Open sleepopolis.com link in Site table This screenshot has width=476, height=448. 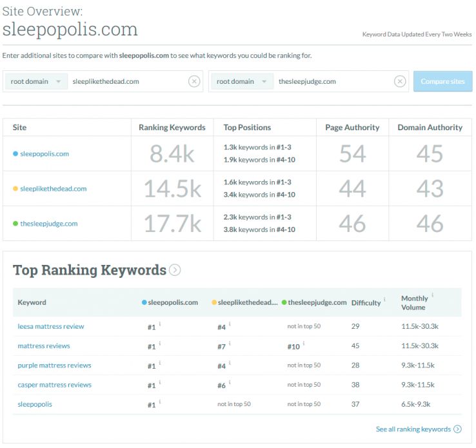click(x=45, y=154)
